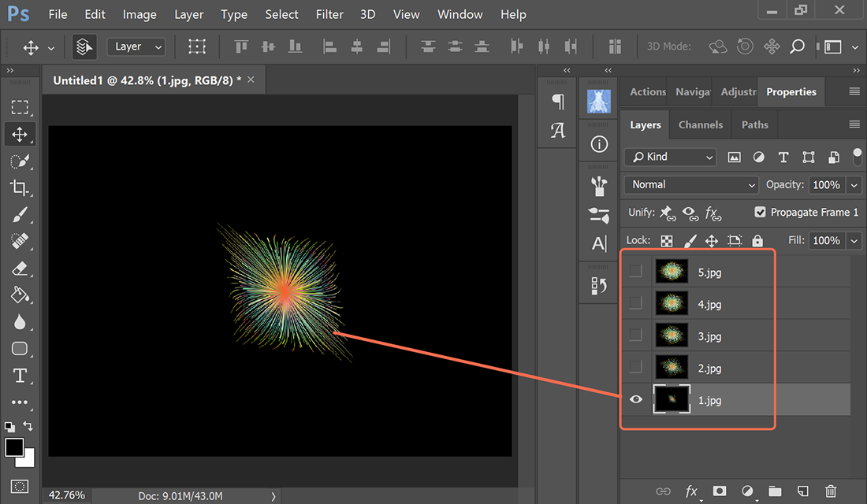Click the Delete layer button
Viewport: 867px width, 504px height.
831,491
